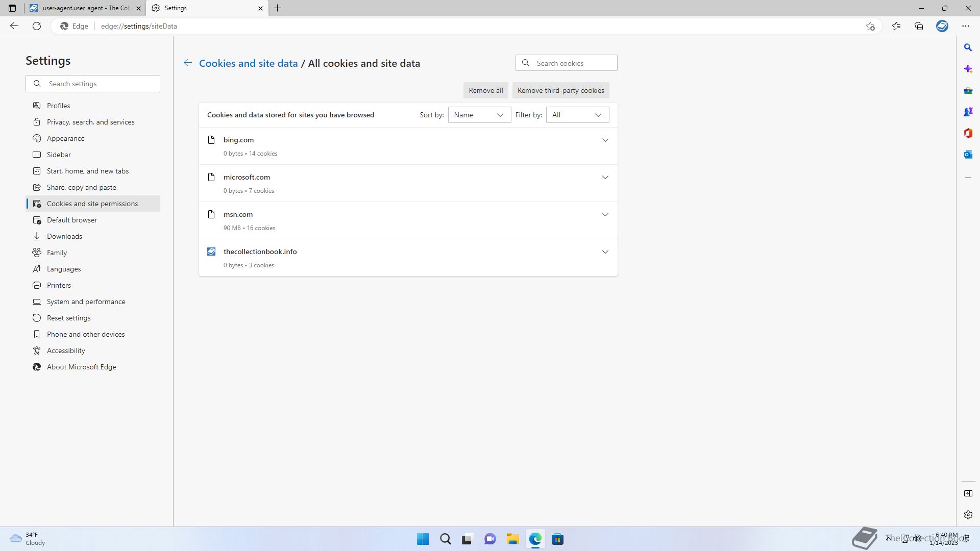This screenshot has height=551, width=980.
Task: Open Printers settings section
Action: 93,285
